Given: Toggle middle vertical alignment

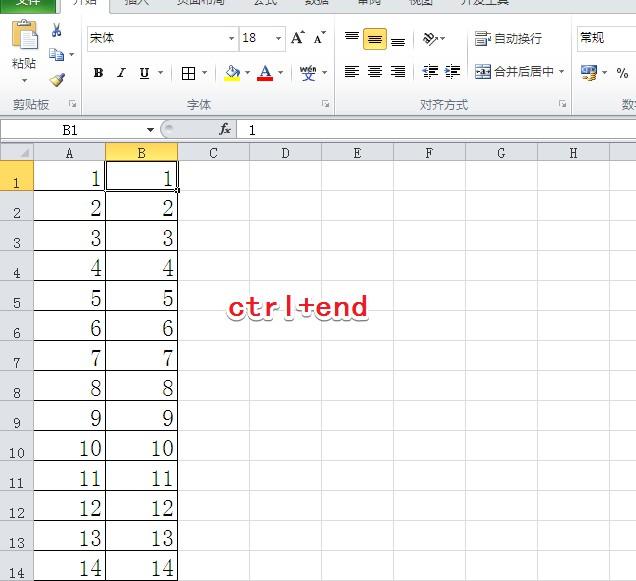Looking at the screenshot, I should 374,39.
